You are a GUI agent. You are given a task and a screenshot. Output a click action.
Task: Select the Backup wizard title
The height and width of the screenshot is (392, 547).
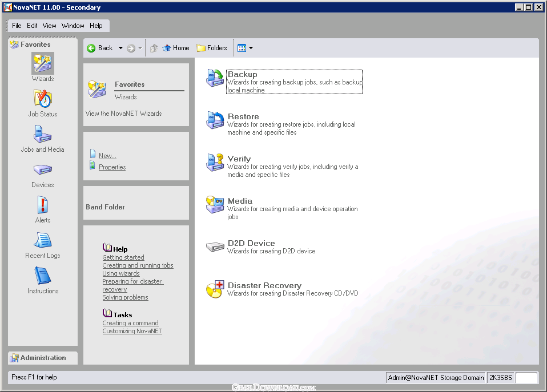pos(243,74)
